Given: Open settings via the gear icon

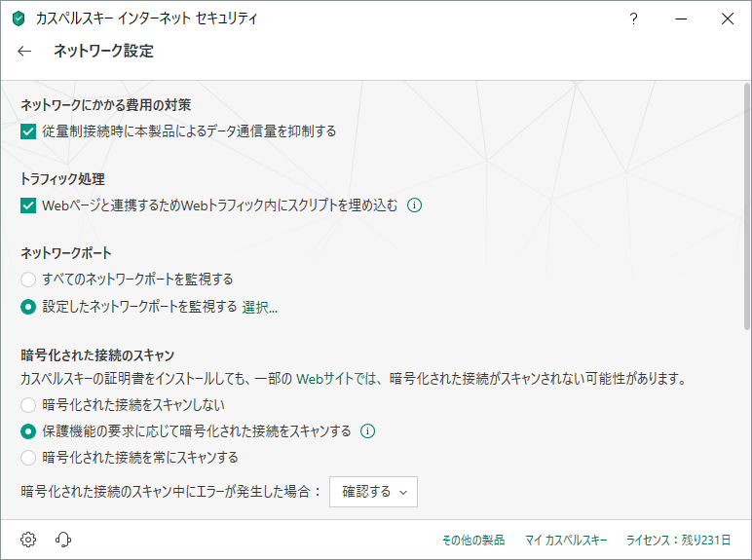Looking at the screenshot, I should tap(28, 540).
